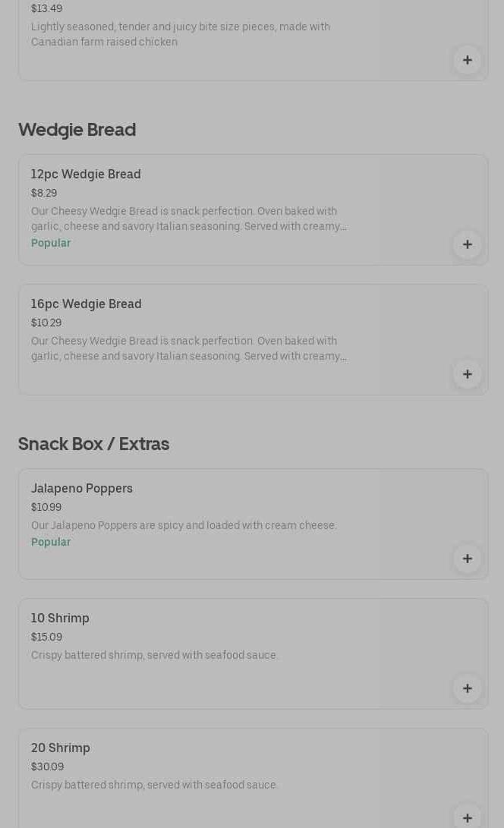Screen dimensions: 504x828
Task: Add 12pc Wedgie Bread with plus icon
Action: tap(468, 244)
